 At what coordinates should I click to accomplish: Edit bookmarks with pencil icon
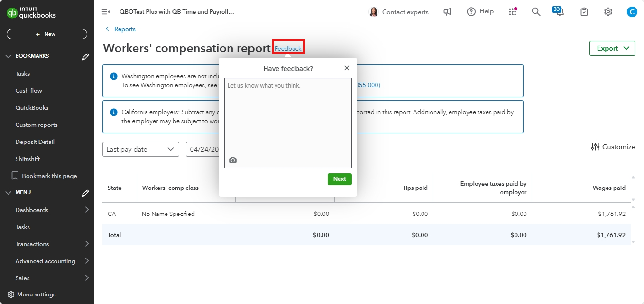coord(85,57)
